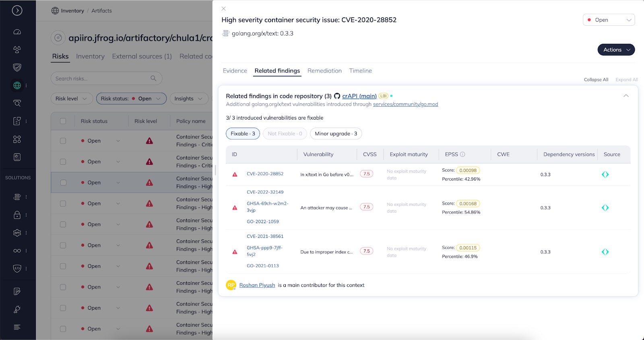This screenshot has height=340, width=644.
Task: Open the Actions dropdown
Action: [x=616, y=50]
